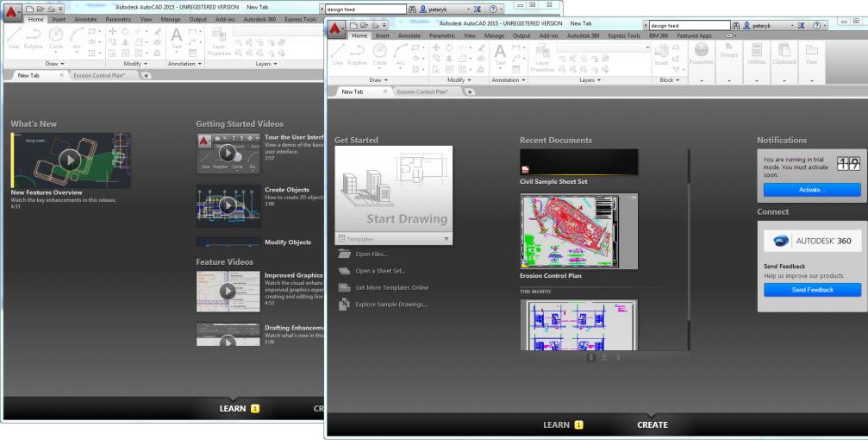Open Featured Apps ribbon tab in front window
This screenshot has height=440, width=868.
[694, 35]
